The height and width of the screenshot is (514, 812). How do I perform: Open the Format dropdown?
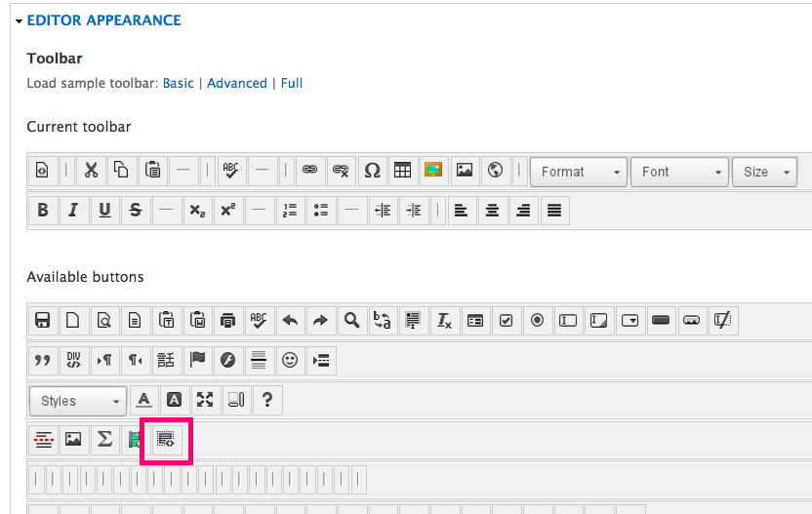pyautogui.click(x=578, y=172)
